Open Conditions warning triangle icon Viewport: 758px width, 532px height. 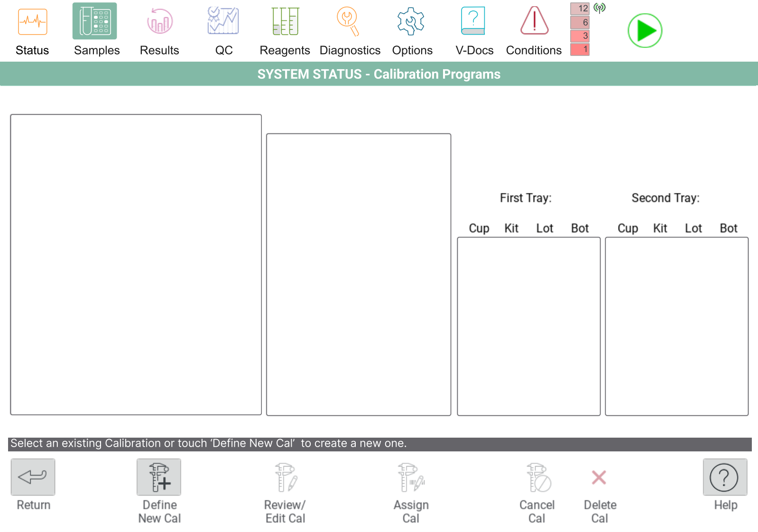(x=535, y=21)
